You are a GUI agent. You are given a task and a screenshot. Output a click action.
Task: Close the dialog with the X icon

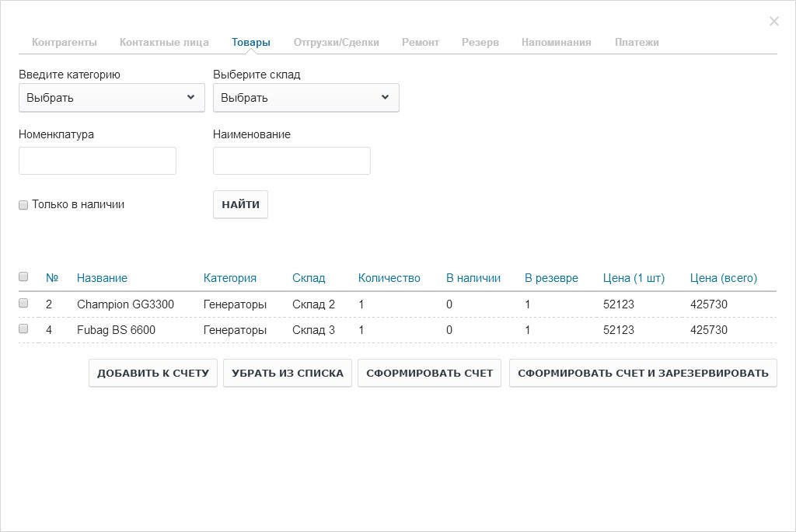tap(773, 21)
